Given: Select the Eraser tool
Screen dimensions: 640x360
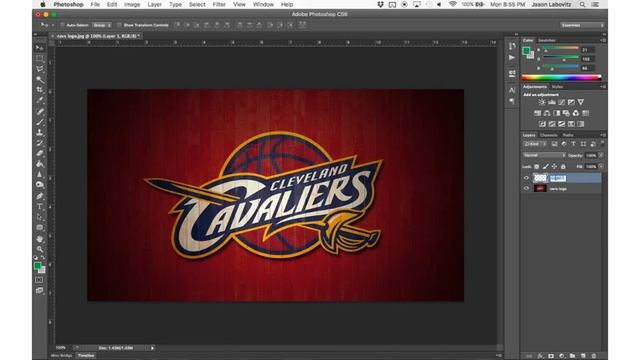Looking at the screenshot, I should click(40, 153).
